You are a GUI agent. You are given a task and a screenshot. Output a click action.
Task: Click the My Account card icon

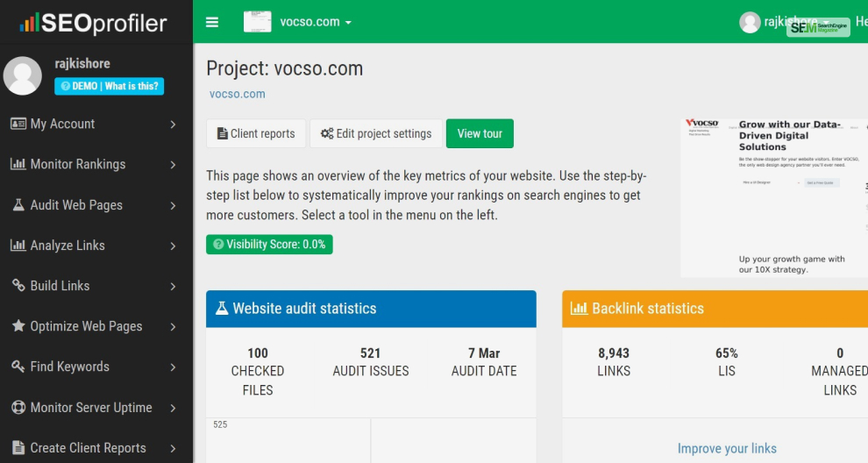pyautogui.click(x=18, y=124)
